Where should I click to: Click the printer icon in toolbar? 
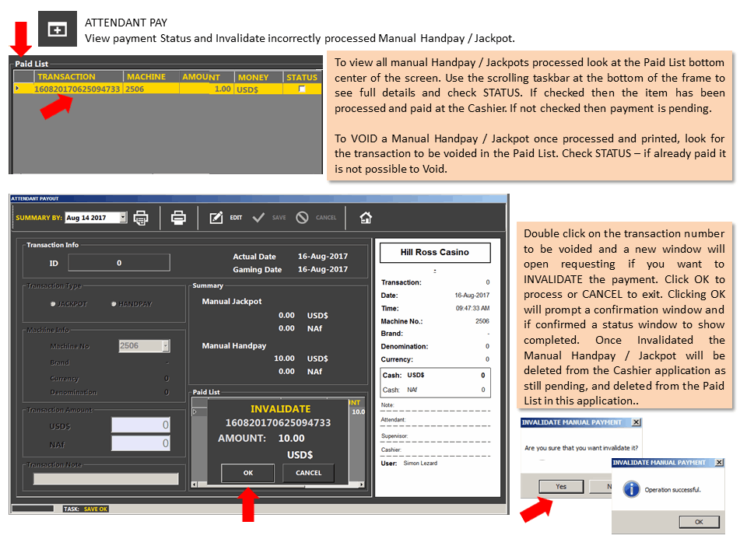(x=178, y=218)
